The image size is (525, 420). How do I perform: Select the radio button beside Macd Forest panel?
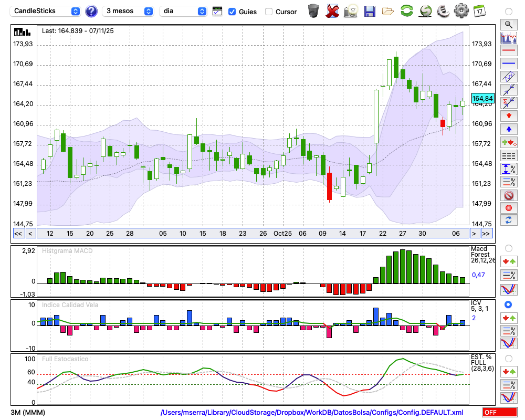click(508, 248)
